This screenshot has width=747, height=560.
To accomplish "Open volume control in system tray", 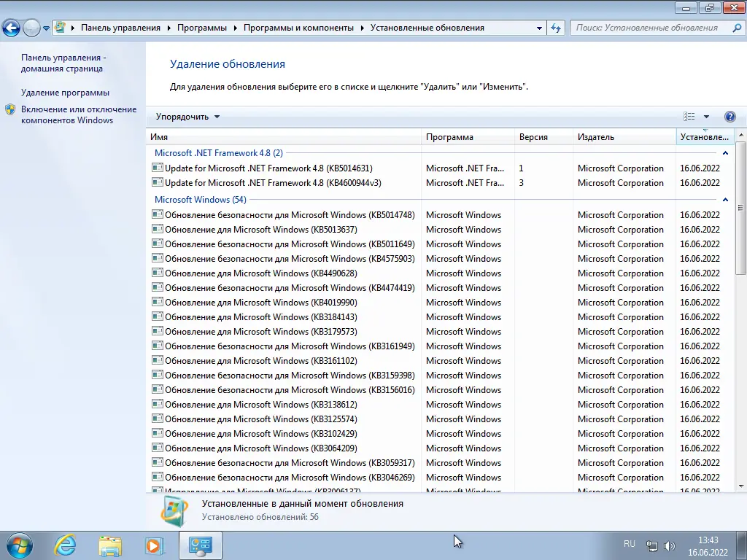I will (x=670, y=545).
